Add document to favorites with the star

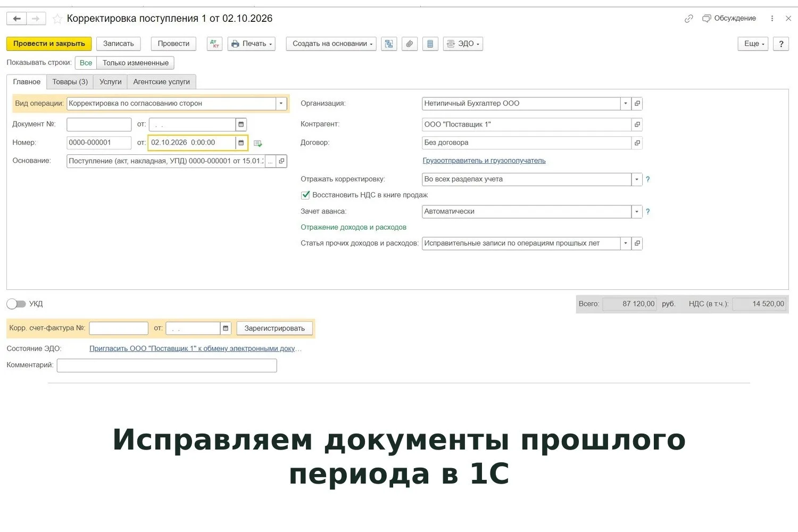pyautogui.click(x=57, y=19)
